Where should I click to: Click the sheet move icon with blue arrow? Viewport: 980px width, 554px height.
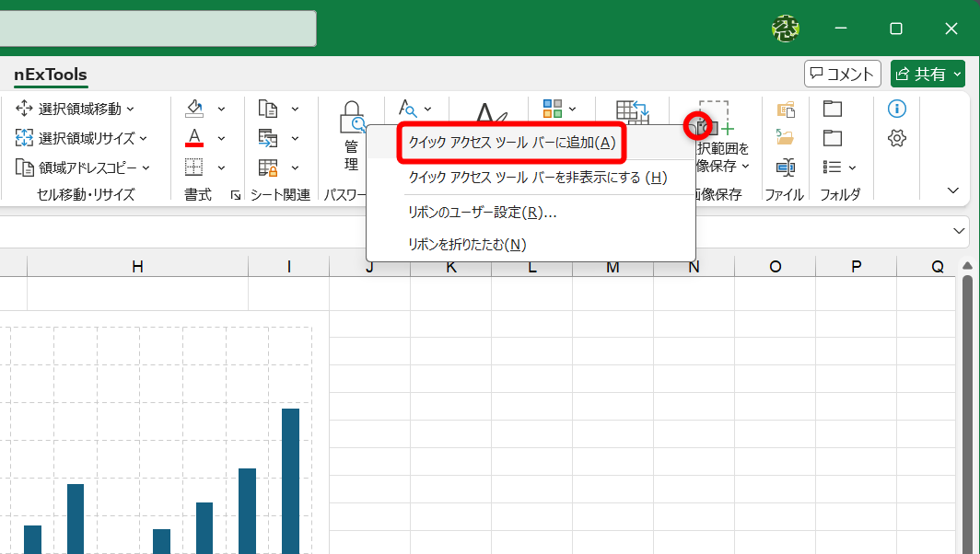tap(268, 138)
